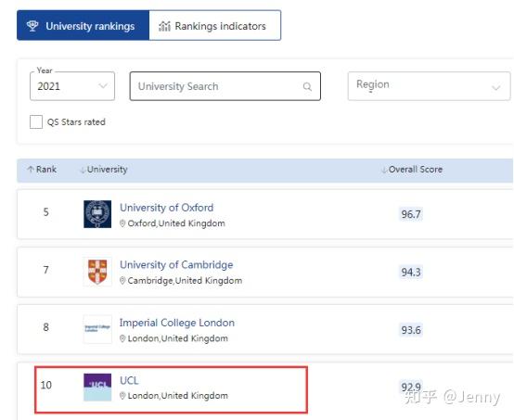The height and width of the screenshot is (420, 514).
Task: Click the magnifier search icon
Action: tap(307, 86)
